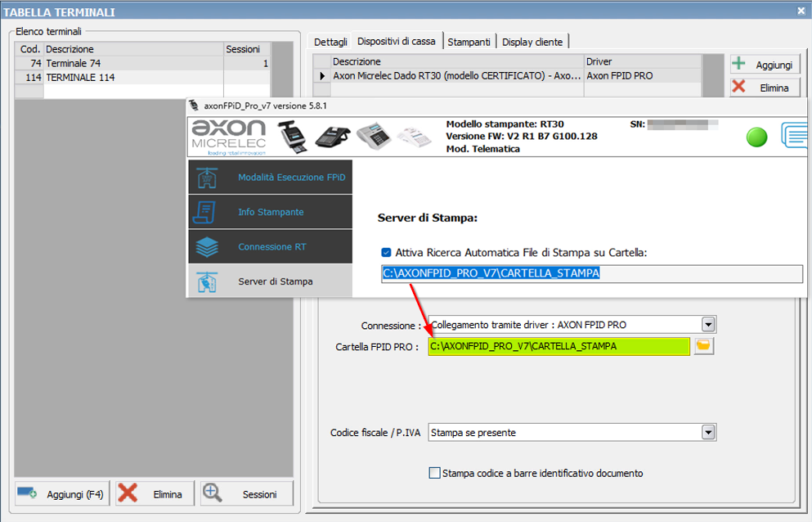Select the first cash register model image
The height and width of the screenshot is (522, 812).
tap(293, 137)
